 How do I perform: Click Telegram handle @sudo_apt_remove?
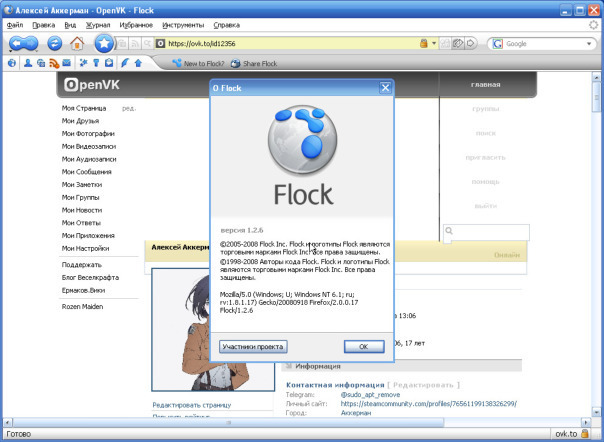[x=370, y=395]
